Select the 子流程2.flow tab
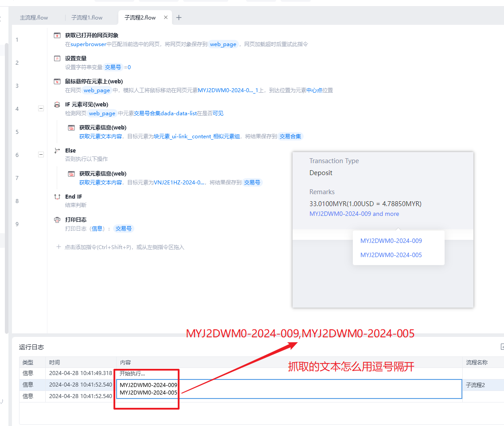The image size is (504, 426). pos(140,18)
